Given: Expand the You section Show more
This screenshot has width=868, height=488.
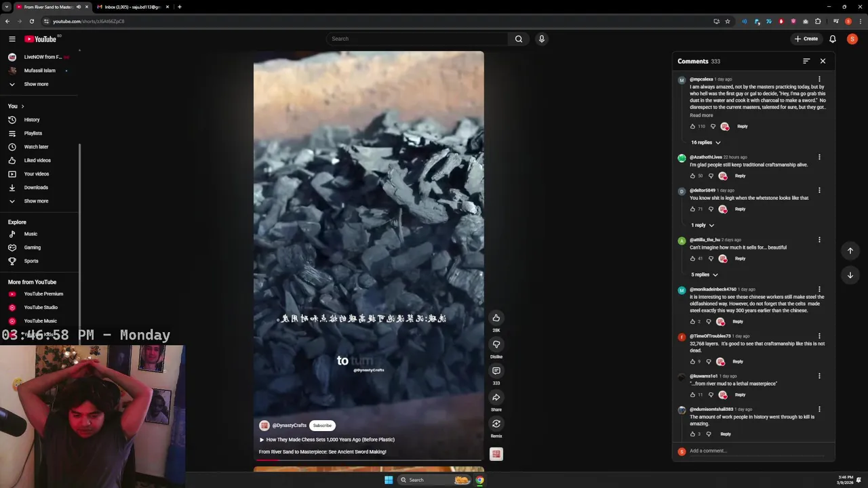Looking at the screenshot, I should [36, 201].
